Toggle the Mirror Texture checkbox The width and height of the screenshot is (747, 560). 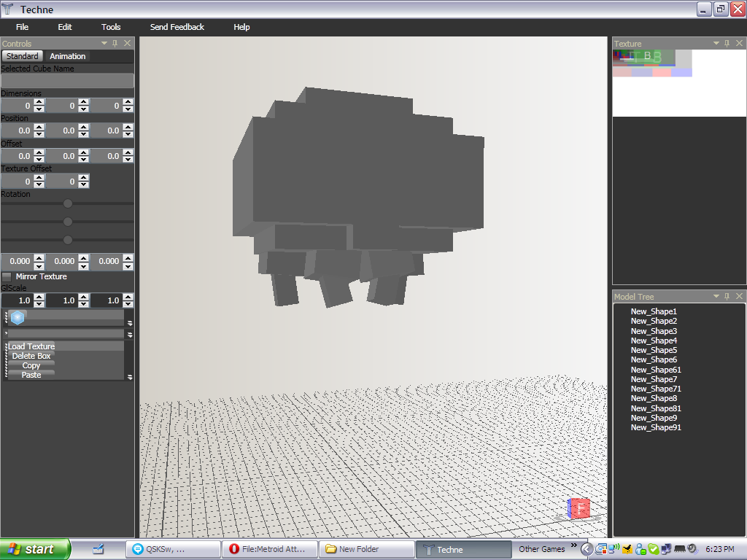(x=7, y=277)
